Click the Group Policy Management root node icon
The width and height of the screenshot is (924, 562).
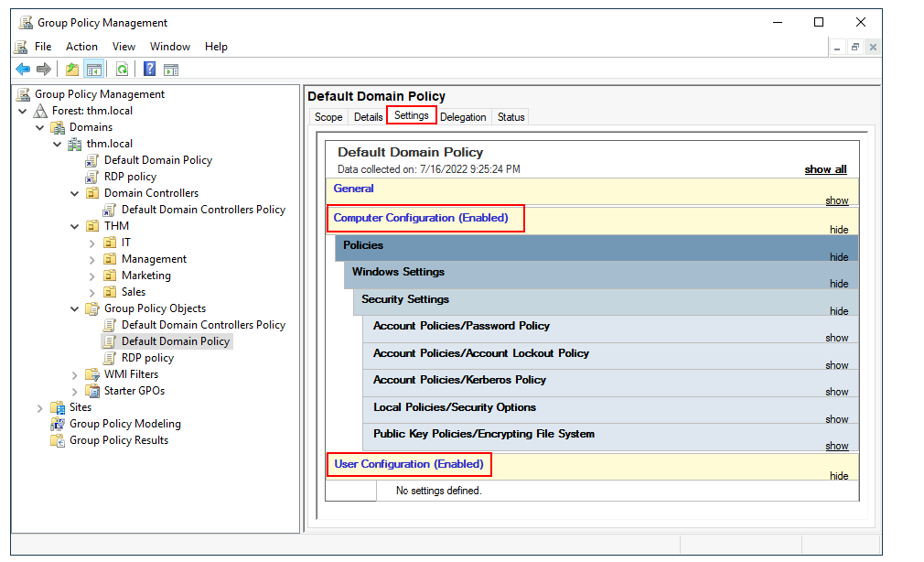click(x=23, y=94)
